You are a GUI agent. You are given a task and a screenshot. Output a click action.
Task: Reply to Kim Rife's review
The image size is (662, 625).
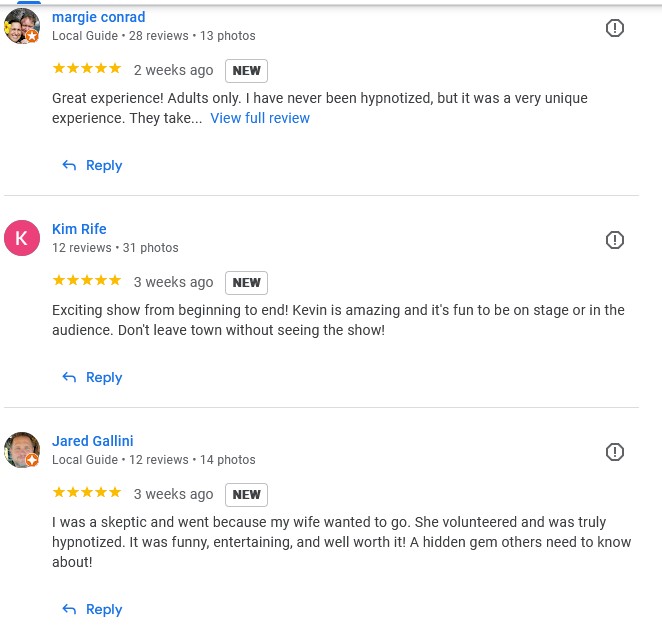point(104,378)
